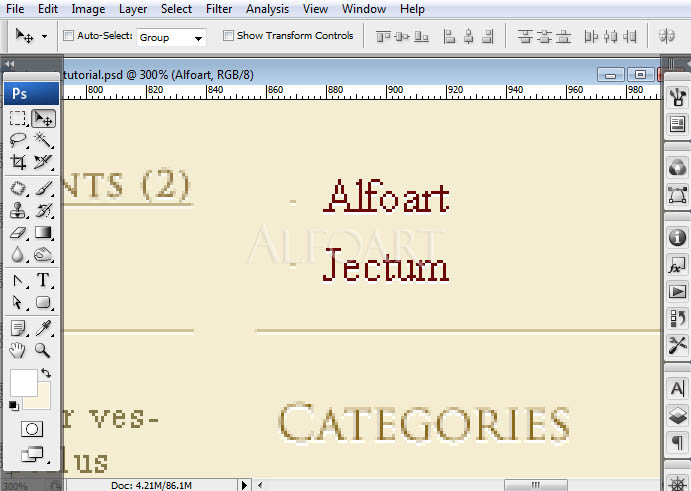Enable the Auto-Select checkbox
Viewport: 691px width, 491px height.
click(x=68, y=36)
